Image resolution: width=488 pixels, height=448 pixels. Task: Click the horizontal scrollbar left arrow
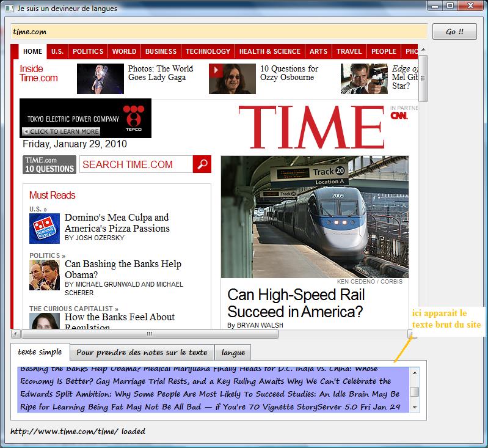point(15,334)
